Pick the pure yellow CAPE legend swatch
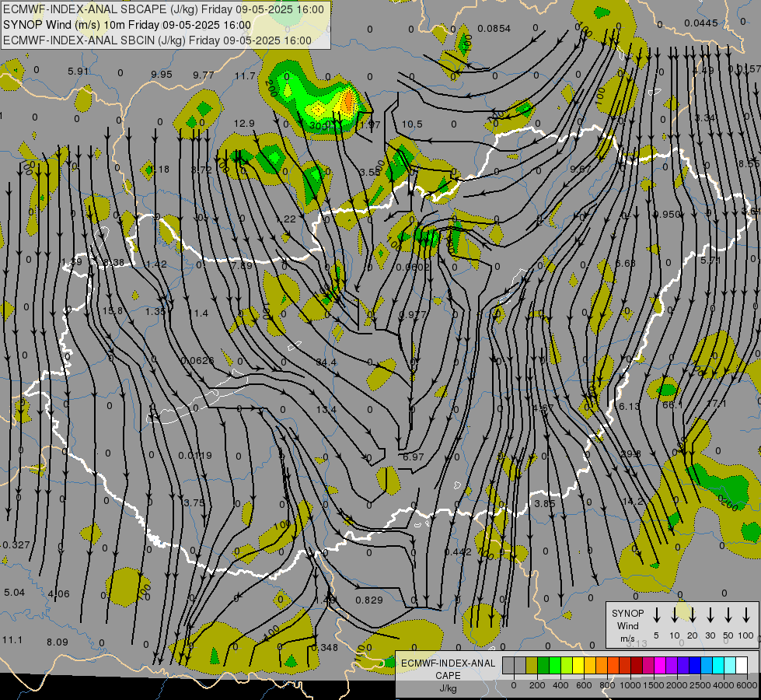The height and width of the screenshot is (700, 761). [578, 665]
